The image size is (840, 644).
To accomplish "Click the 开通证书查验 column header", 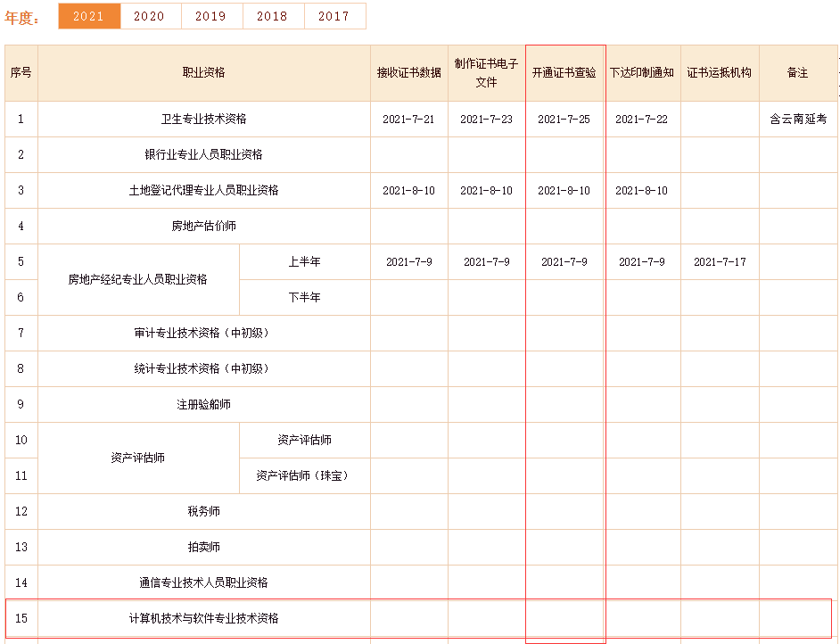I will tap(564, 73).
